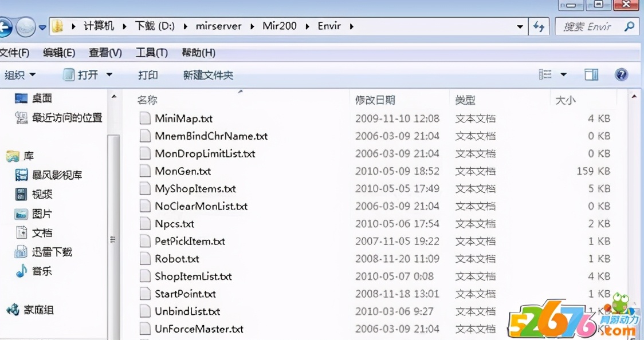Image resolution: width=644 pixels, height=340 pixels.
Task: Expand the arrow after Envir breadcrumb
Action: (x=352, y=27)
